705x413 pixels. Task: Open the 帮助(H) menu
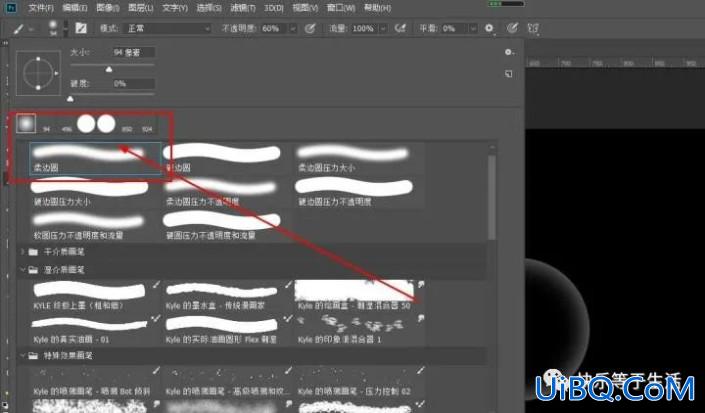pyautogui.click(x=377, y=8)
